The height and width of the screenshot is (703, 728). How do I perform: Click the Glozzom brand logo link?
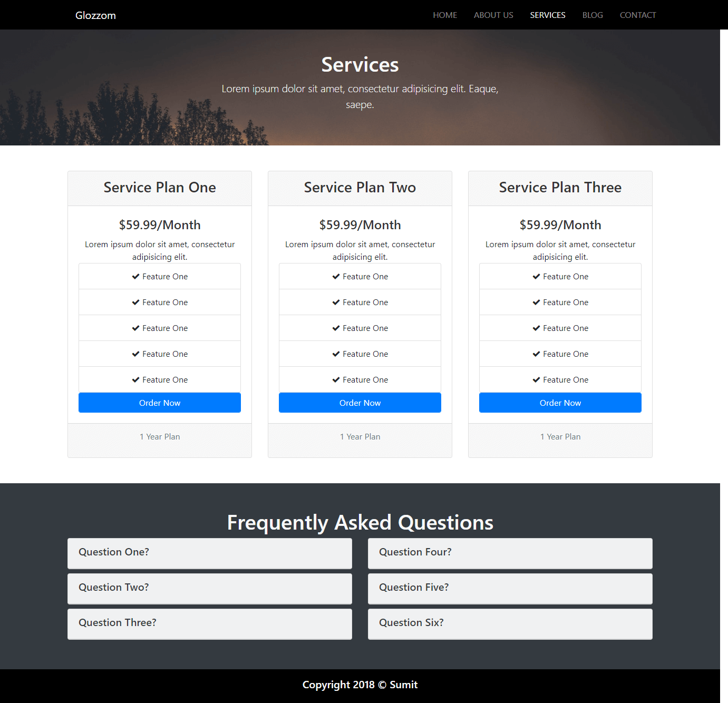[95, 15]
